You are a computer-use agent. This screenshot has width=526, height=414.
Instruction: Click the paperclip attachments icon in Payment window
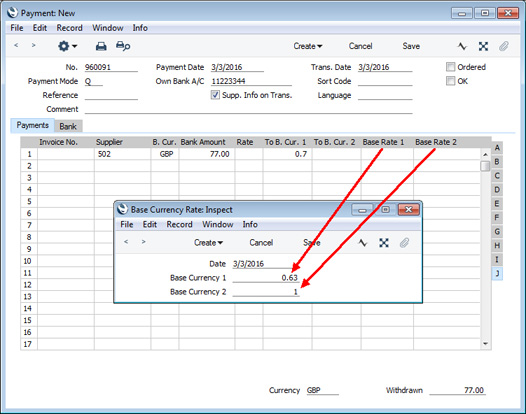pyautogui.click(x=504, y=46)
